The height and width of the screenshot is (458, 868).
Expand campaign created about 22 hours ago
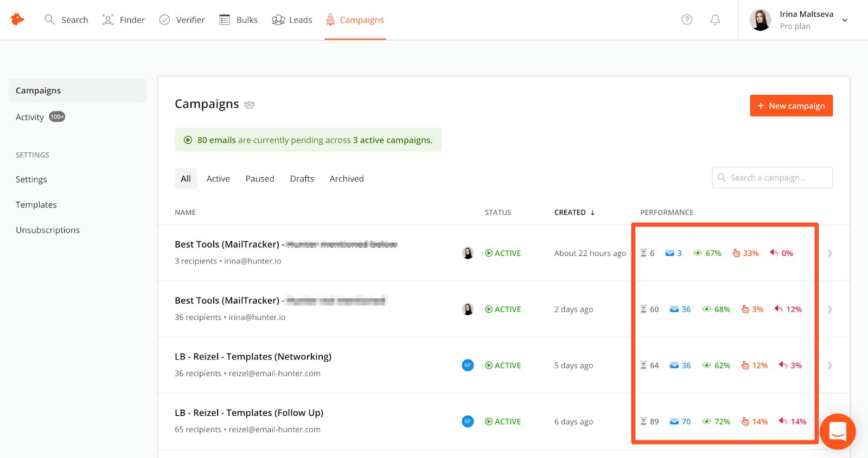(x=829, y=253)
